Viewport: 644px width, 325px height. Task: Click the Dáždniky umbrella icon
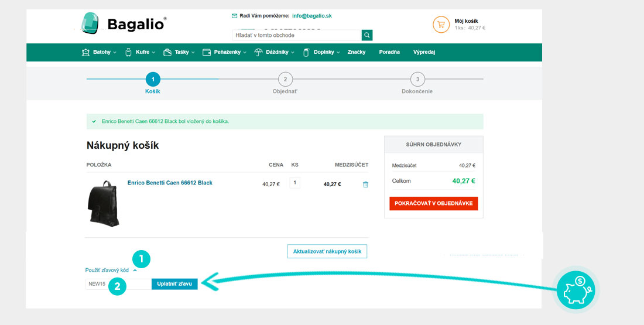pos(259,52)
